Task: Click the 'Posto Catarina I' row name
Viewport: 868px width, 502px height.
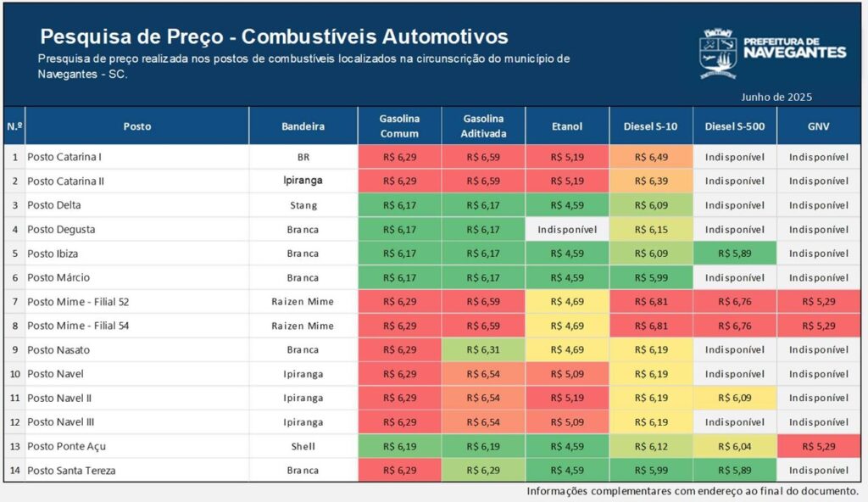Action: (x=64, y=157)
